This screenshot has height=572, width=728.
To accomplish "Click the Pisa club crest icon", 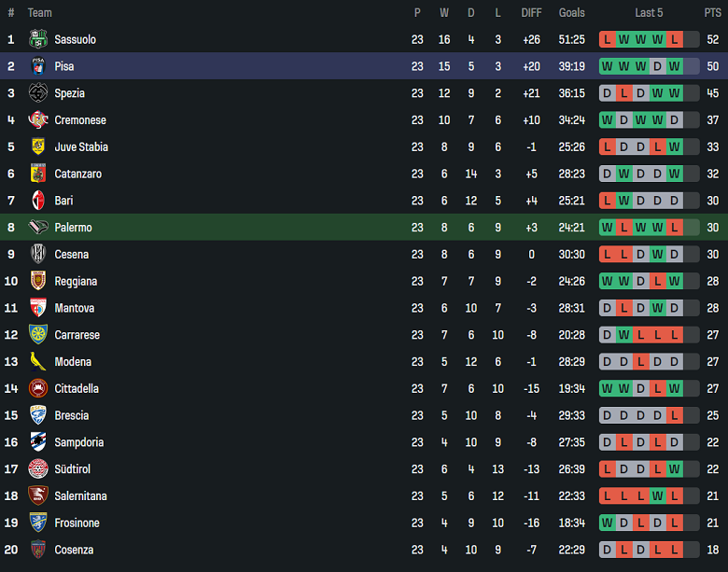I will click(x=37, y=66).
